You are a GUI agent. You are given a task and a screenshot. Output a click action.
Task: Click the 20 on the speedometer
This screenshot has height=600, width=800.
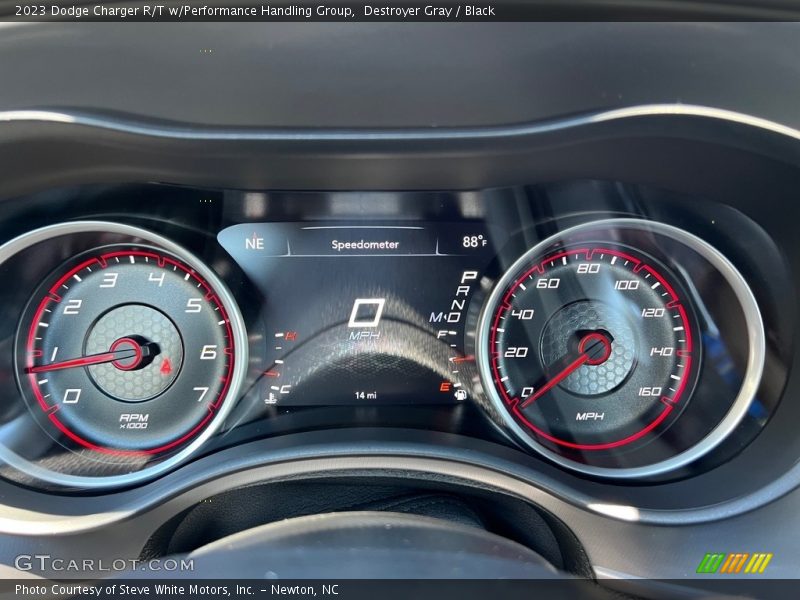(x=516, y=352)
